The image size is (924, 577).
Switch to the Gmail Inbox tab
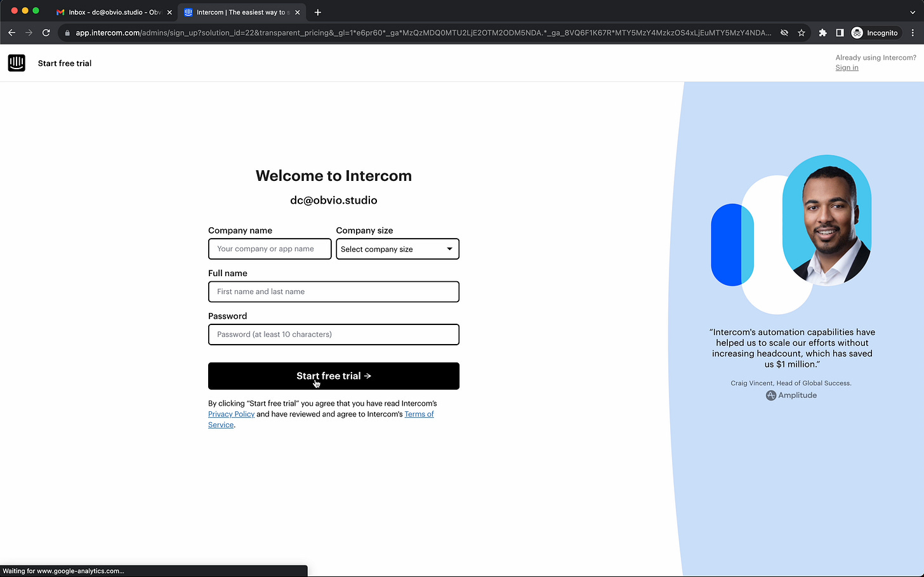pyautogui.click(x=114, y=12)
